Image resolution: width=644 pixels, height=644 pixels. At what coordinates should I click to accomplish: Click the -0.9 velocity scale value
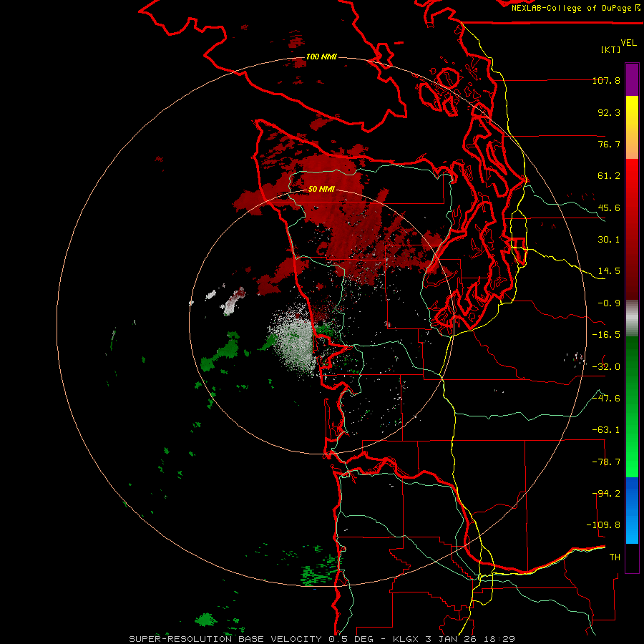tap(609, 303)
